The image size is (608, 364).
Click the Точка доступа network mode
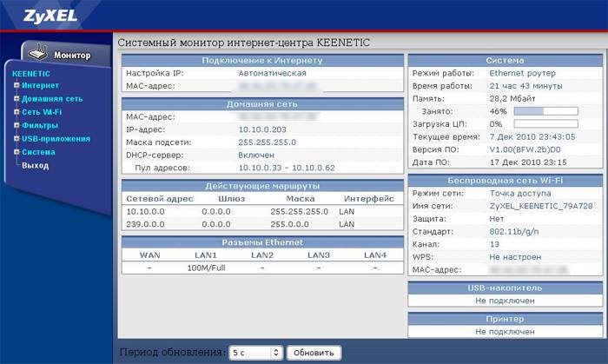[x=520, y=194]
